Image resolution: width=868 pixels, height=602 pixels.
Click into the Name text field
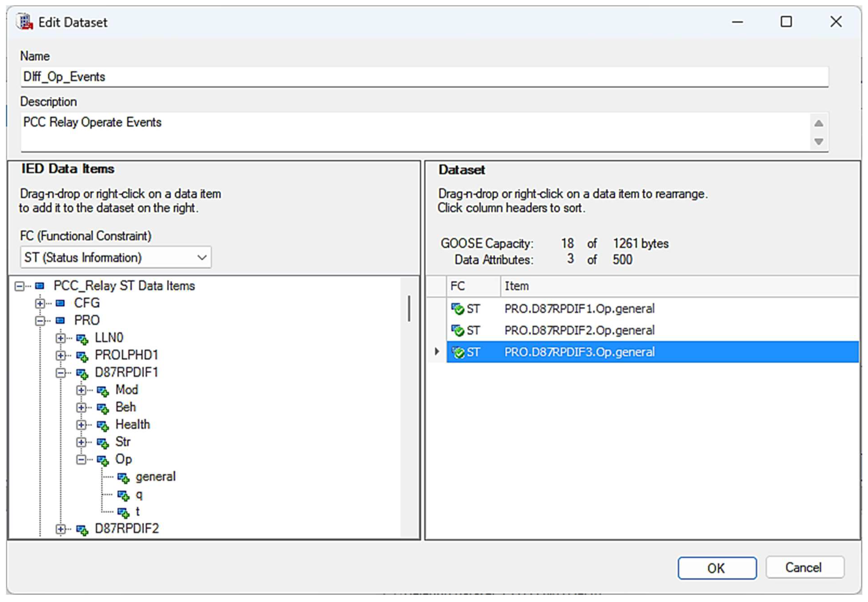tap(424, 77)
